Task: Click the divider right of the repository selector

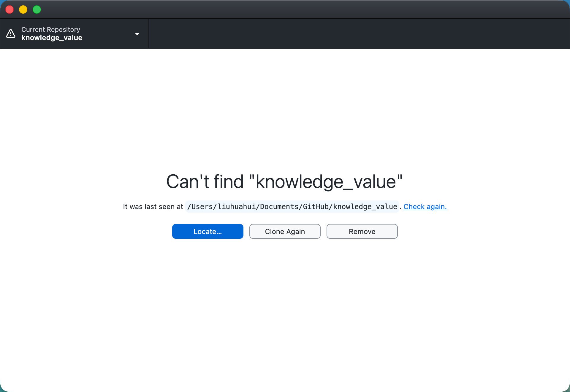Action: click(148, 34)
